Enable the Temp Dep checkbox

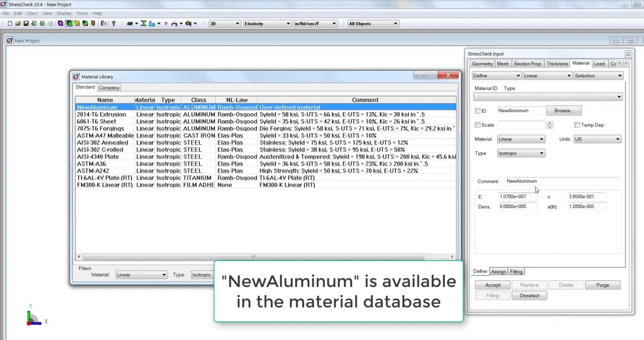point(577,125)
